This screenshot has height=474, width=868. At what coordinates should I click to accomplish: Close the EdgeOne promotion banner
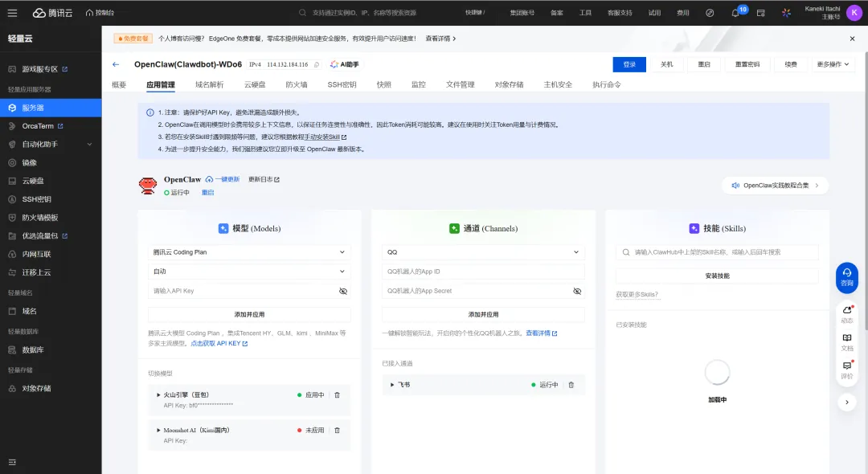[852, 39]
